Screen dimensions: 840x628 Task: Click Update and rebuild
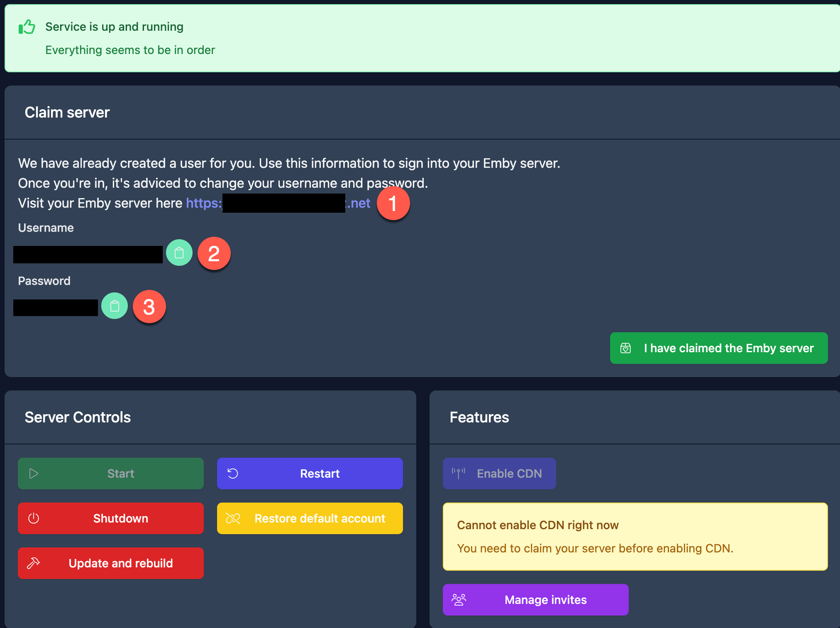point(111,563)
